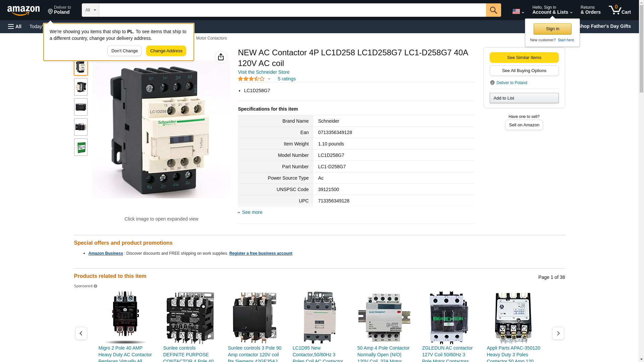Show previous related products with left arrow
Image resolution: width=644 pixels, height=362 pixels.
point(81,333)
